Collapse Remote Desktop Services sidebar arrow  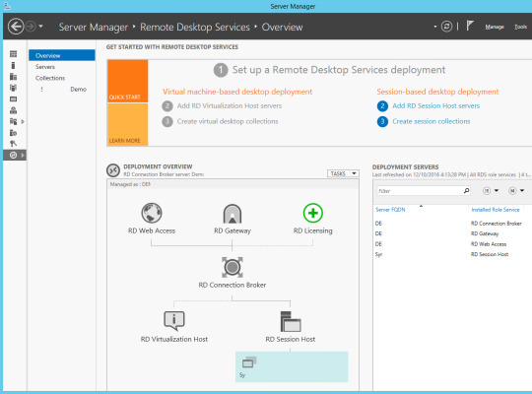coord(23,155)
